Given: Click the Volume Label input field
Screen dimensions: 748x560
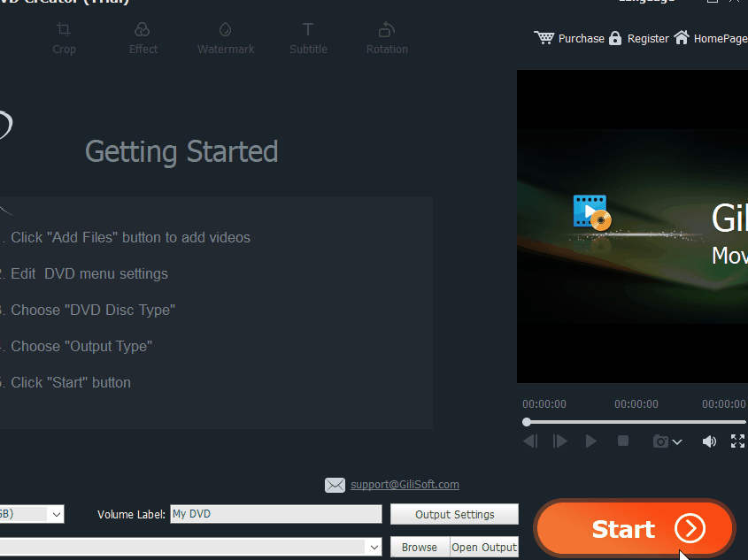Looking at the screenshot, I should (x=275, y=514).
